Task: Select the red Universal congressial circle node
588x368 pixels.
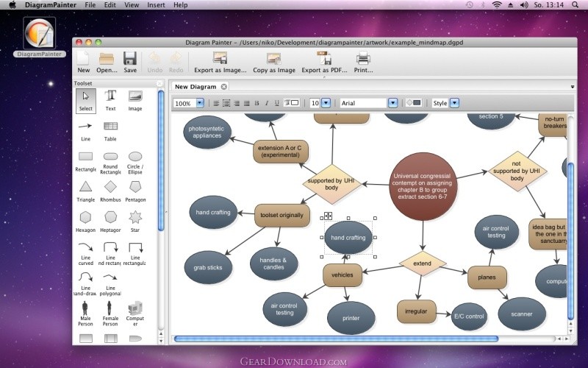Action: [423, 186]
